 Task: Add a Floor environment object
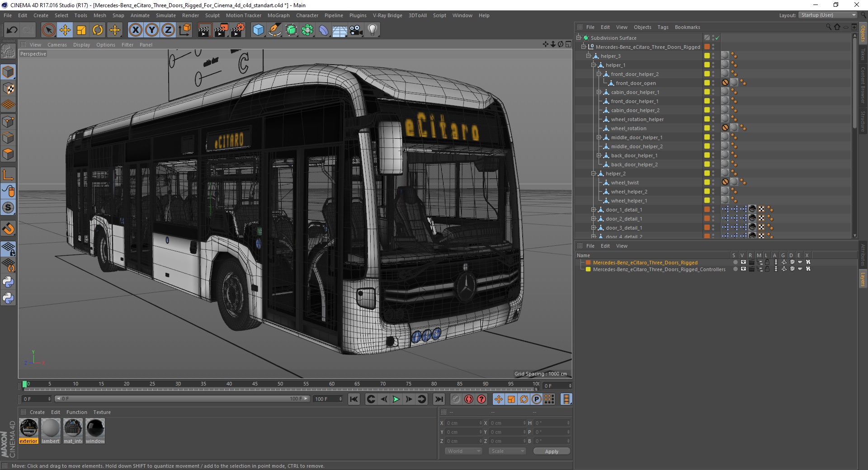340,30
